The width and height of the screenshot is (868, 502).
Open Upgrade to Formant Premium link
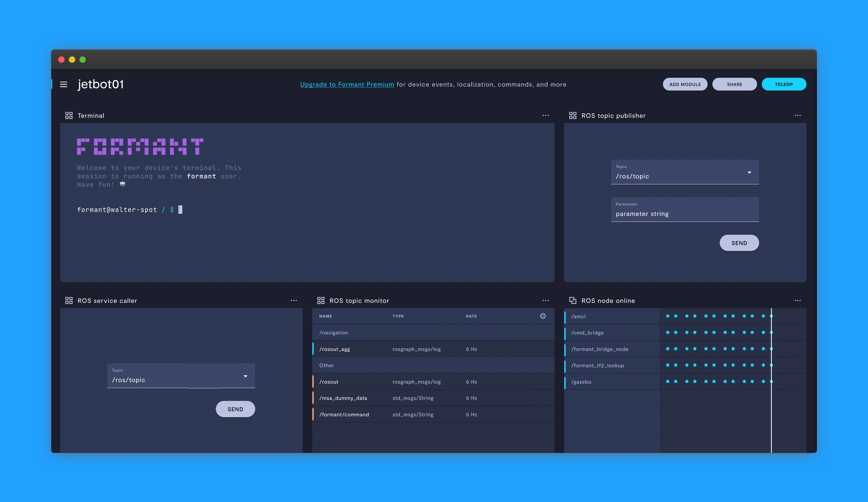coord(347,84)
